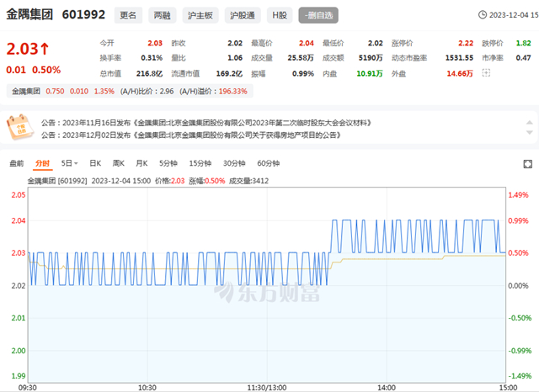The image size is (539, 392).
Task: Click the 成交额 value 5190万
Action: click(371, 58)
